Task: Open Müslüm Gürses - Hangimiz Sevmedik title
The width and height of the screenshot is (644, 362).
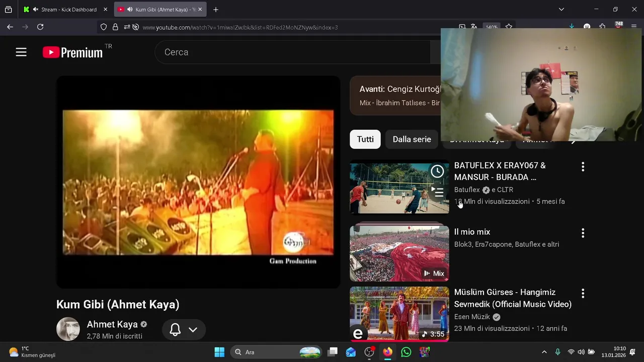Action: tap(513, 298)
